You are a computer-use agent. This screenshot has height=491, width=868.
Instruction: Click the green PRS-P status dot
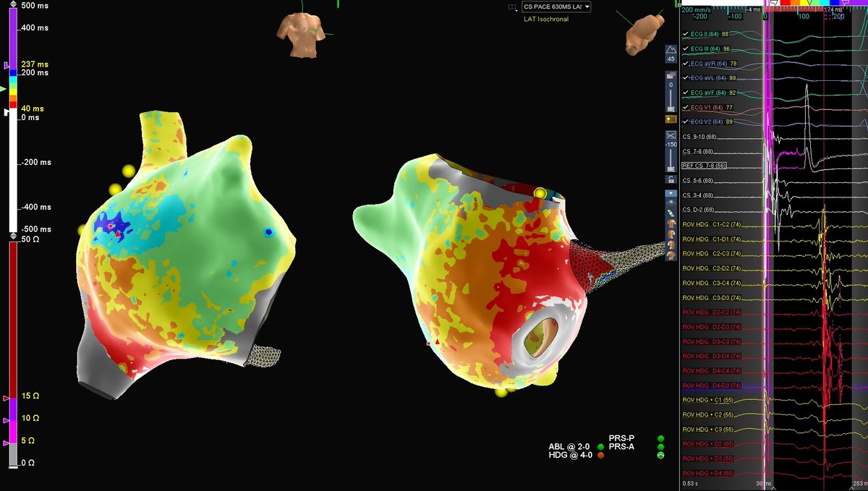(660, 438)
